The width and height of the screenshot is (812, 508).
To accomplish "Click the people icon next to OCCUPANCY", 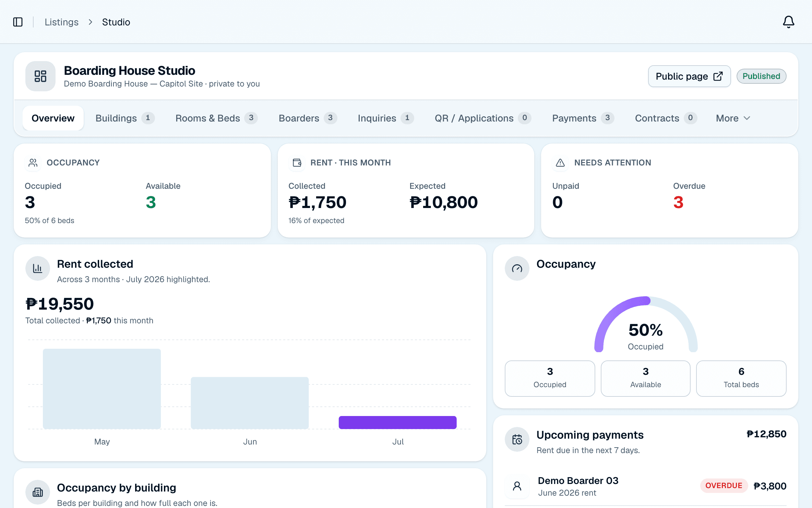I will point(33,163).
